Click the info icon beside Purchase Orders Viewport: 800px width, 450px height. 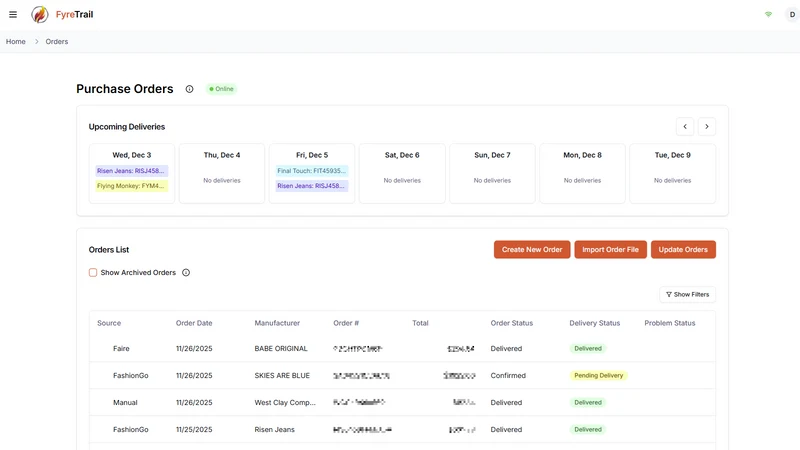(x=189, y=89)
